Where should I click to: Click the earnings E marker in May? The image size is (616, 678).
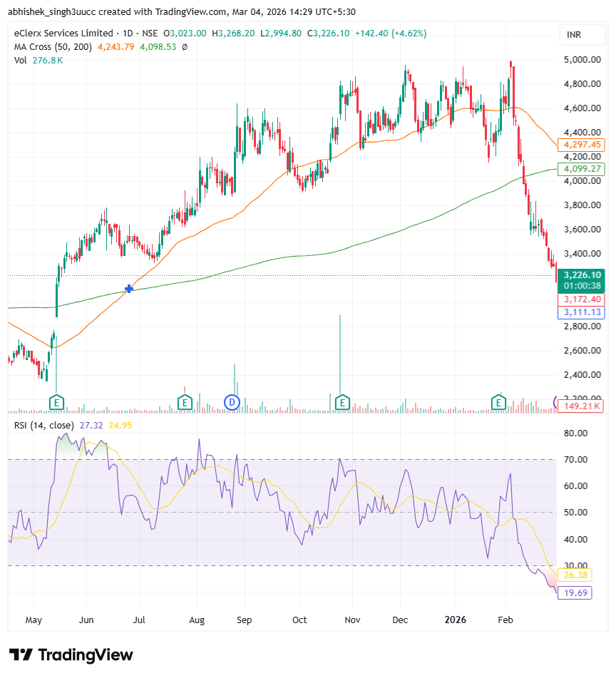pyautogui.click(x=56, y=403)
